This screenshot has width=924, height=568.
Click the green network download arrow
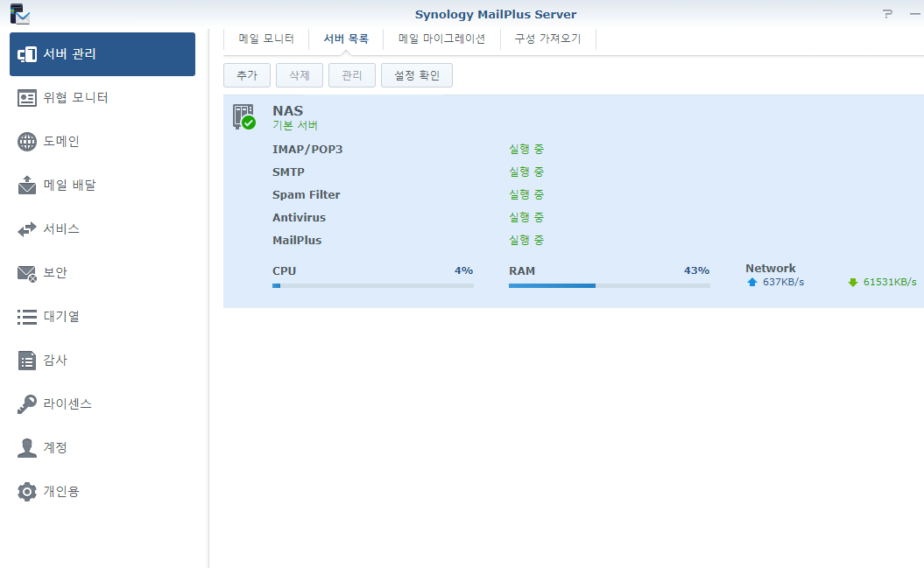853,283
